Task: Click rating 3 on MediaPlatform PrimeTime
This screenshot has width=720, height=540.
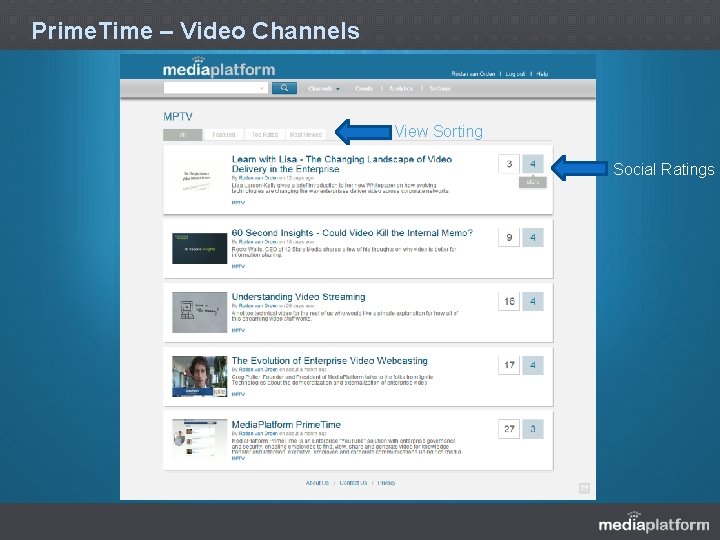Action: coord(533,429)
